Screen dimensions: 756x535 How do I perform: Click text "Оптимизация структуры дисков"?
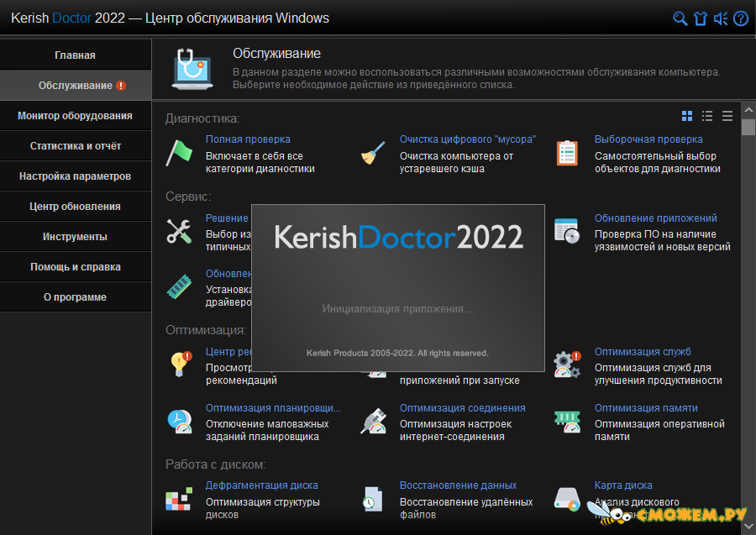(x=263, y=508)
